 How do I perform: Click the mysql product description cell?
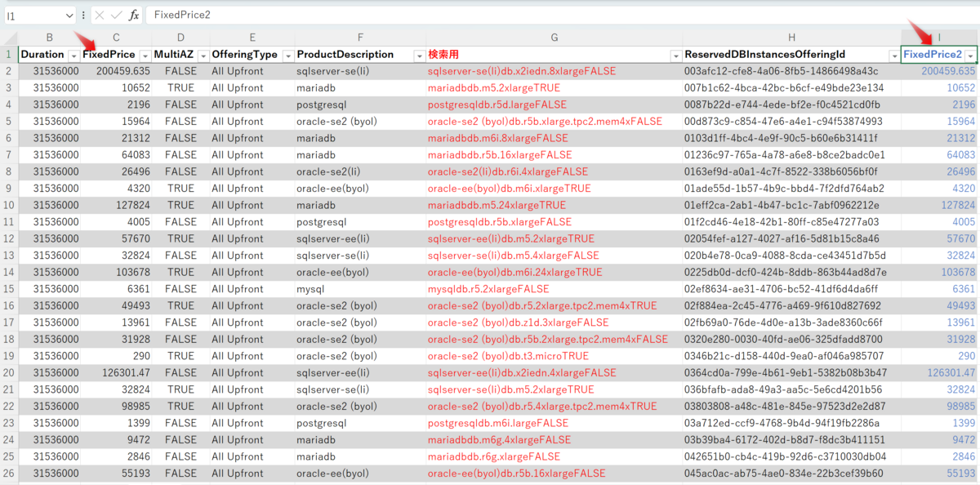(x=359, y=289)
